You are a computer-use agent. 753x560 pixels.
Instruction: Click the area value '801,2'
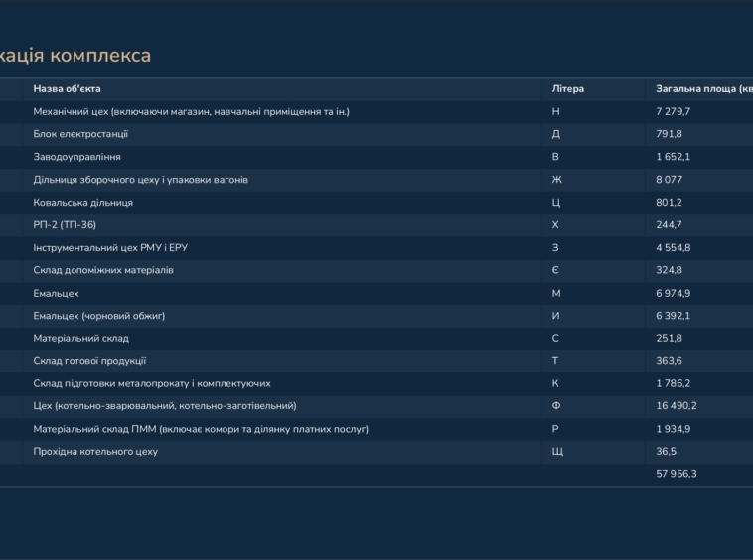[669, 203]
